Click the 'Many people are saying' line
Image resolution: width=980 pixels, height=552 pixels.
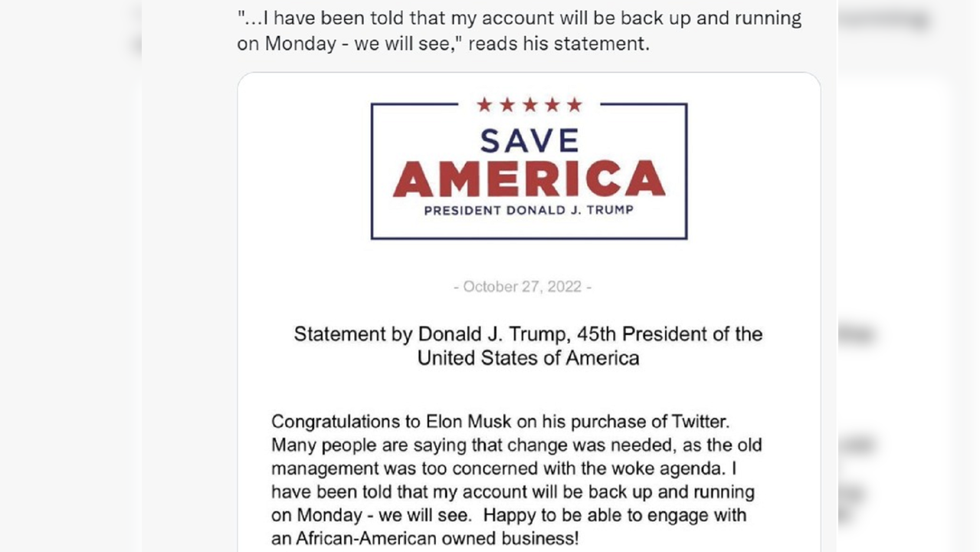pyautogui.click(x=516, y=445)
